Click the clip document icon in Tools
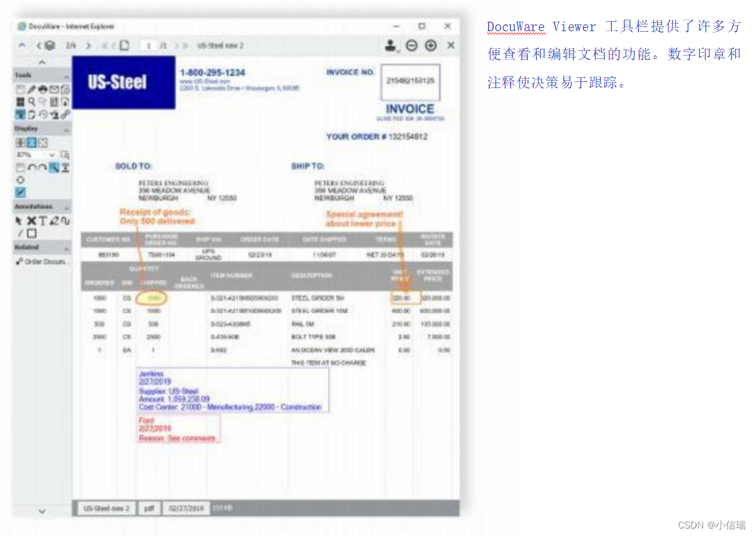756x536 pixels. point(31,115)
